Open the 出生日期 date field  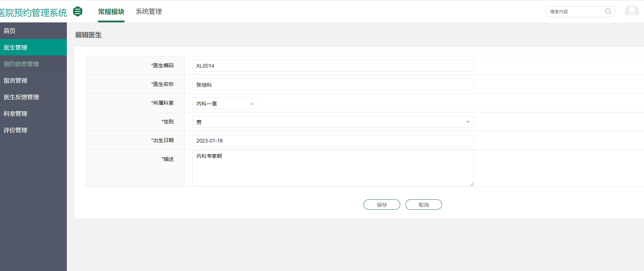click(333, 141)
